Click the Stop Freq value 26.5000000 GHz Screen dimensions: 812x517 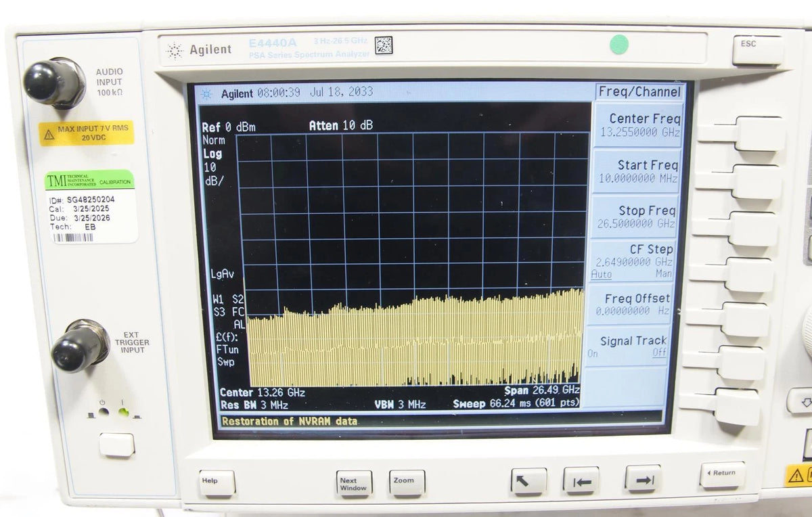636,223
